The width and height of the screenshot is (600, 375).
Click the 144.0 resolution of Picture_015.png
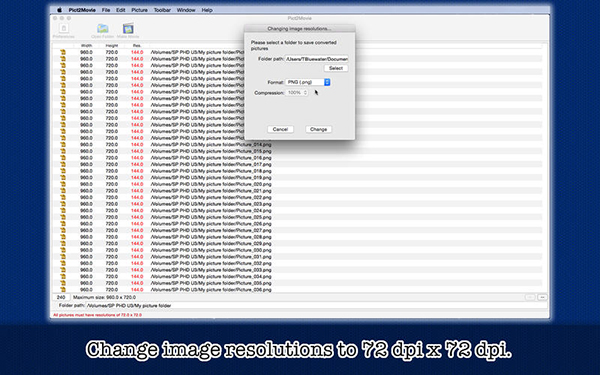(137, 151)
